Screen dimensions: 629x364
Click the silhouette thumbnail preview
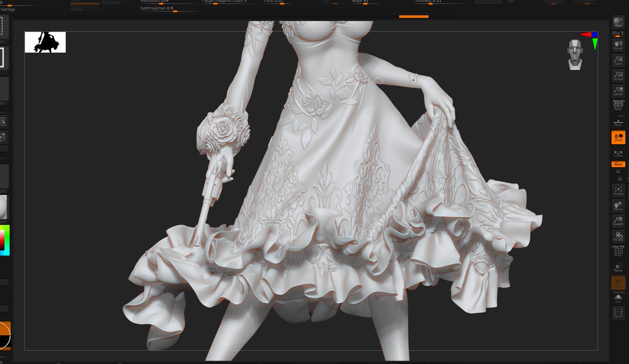point(45,42)
